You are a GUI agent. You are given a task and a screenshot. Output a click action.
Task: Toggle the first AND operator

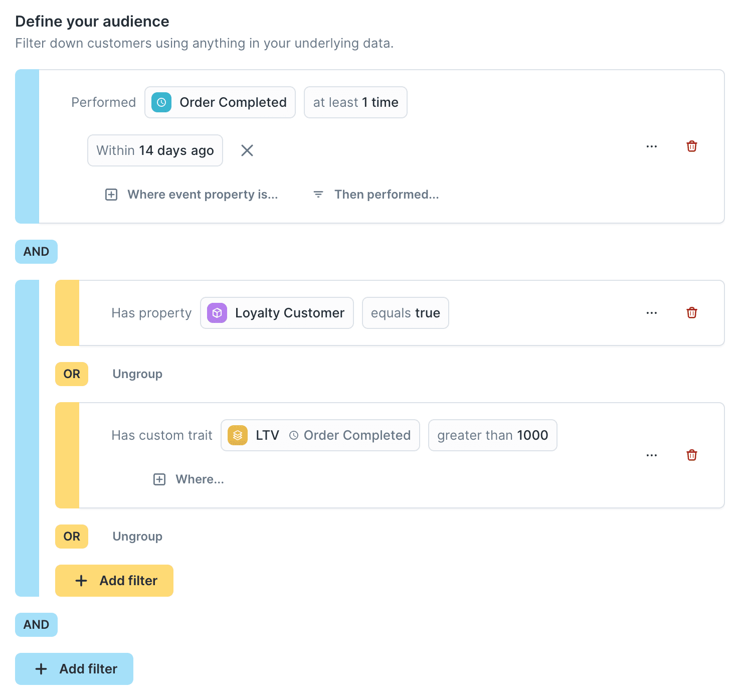[x=36, y=252]
